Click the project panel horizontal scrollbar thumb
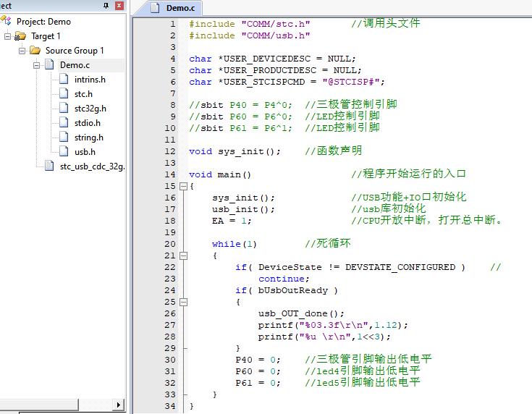Screen dimensions: 532x414 (x=39, y=405)
